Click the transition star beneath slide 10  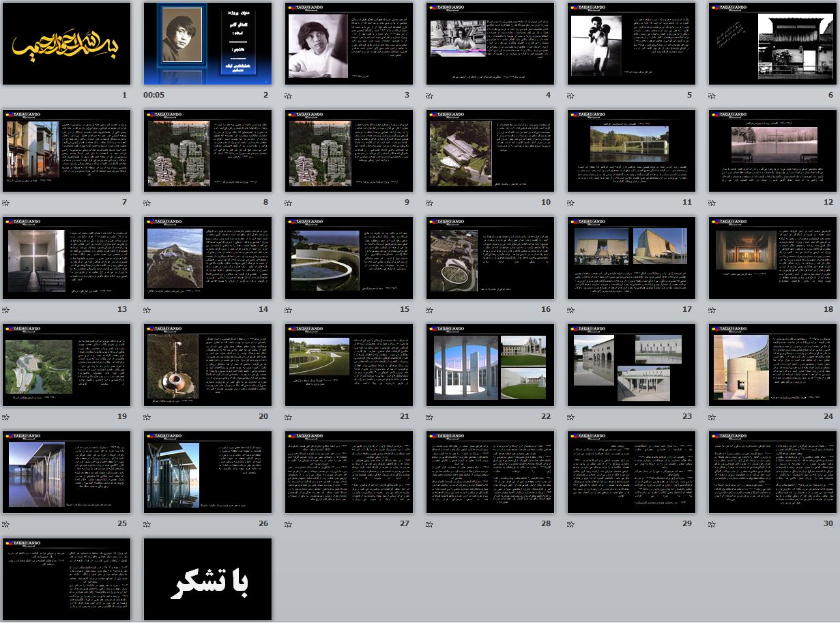(x=430, y=203)
